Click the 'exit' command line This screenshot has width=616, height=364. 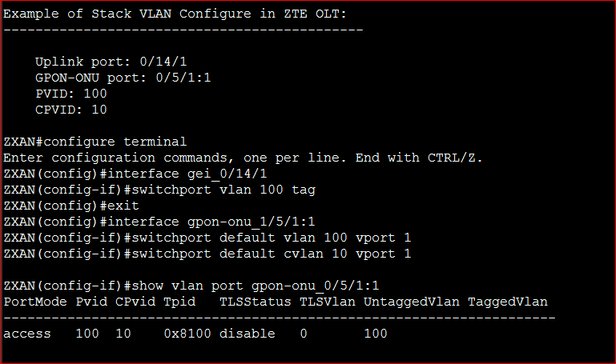point(71,206)
